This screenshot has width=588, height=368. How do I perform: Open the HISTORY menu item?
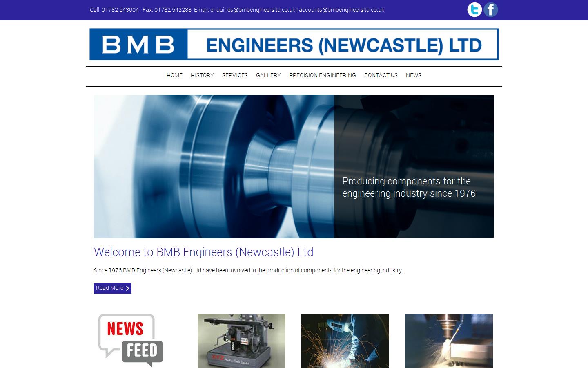coord(202,75)
